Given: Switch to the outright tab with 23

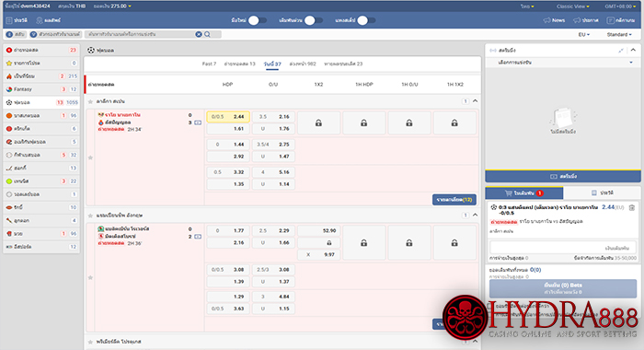Looking at the screenshot, I should (x=343, y=64).
